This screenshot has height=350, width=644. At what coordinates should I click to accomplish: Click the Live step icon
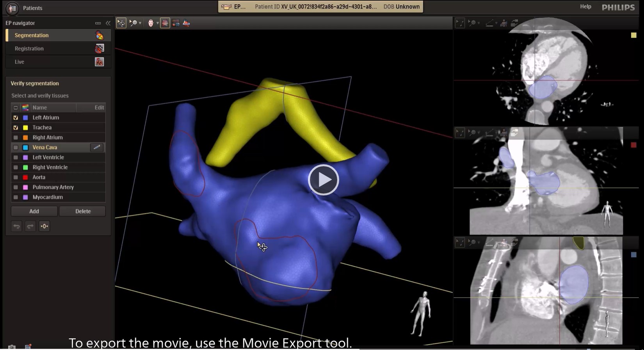click(100, 62)
